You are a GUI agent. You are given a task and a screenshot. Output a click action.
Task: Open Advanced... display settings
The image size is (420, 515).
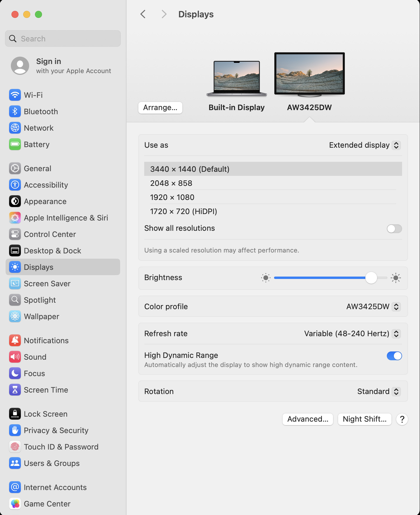[x=308, y=419]
